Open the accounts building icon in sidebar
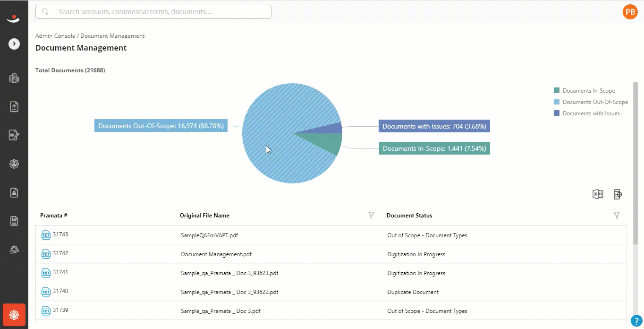The width and height of the screenshot is (644, 329). (x=14, y=78)
